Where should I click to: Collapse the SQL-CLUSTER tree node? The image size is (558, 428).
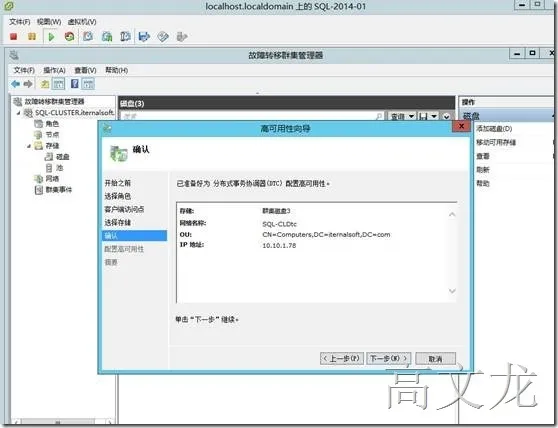click(19, 113)
